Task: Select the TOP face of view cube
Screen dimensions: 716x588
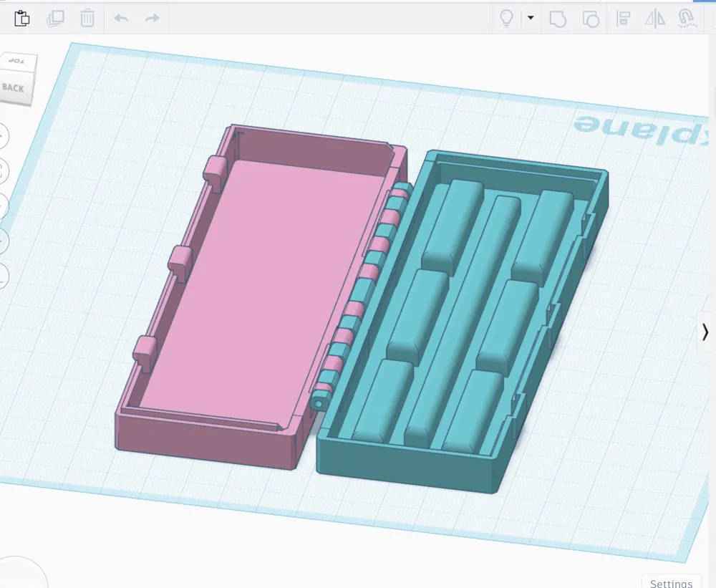Action: pos(19,61)
